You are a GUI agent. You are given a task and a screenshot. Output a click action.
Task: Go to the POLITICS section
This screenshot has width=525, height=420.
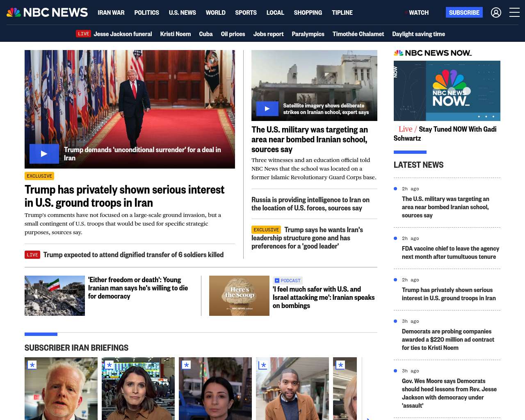(146, 13)
